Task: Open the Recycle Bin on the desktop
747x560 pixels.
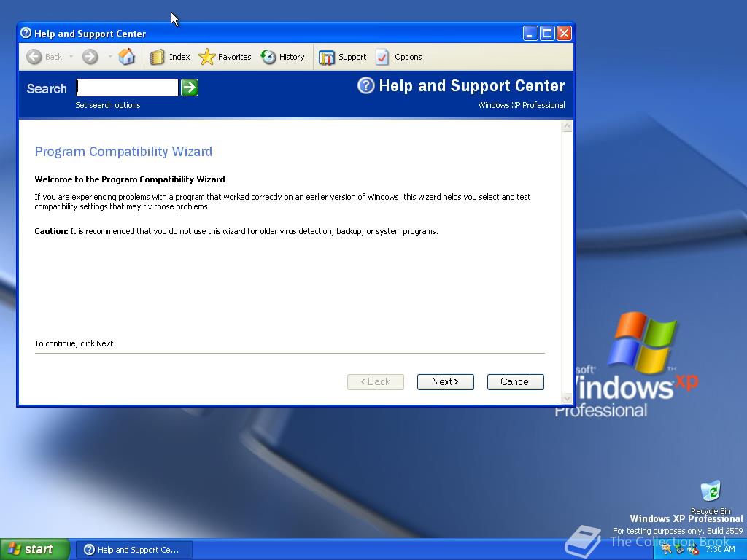Action: [710, 491]
